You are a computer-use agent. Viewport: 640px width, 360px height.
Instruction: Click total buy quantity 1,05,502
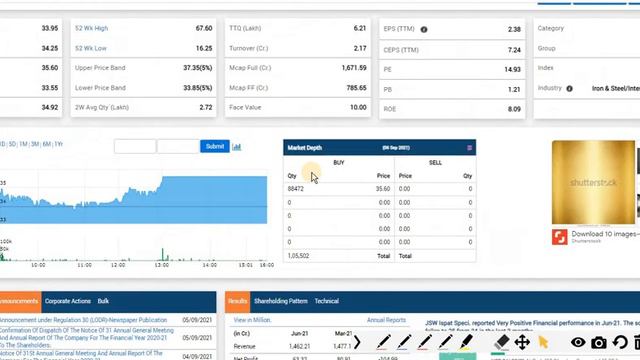[x=298, y=256]
